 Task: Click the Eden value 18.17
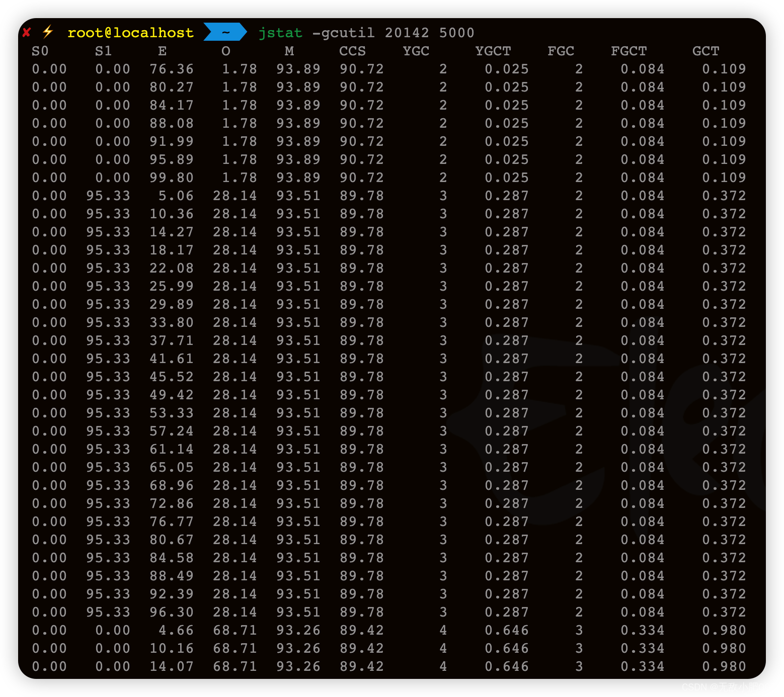point(172,250)
